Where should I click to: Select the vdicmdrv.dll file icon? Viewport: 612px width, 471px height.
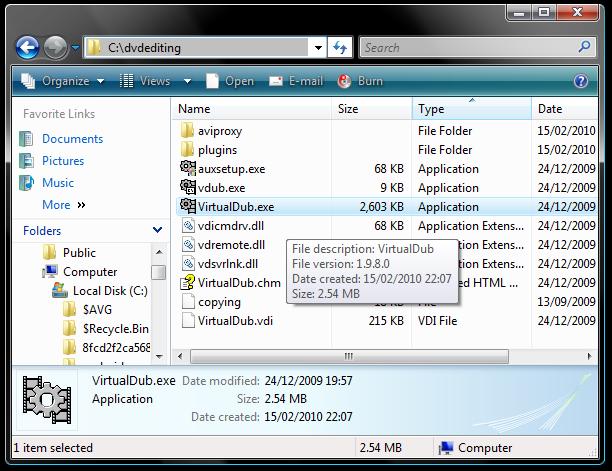pos(188,225)
